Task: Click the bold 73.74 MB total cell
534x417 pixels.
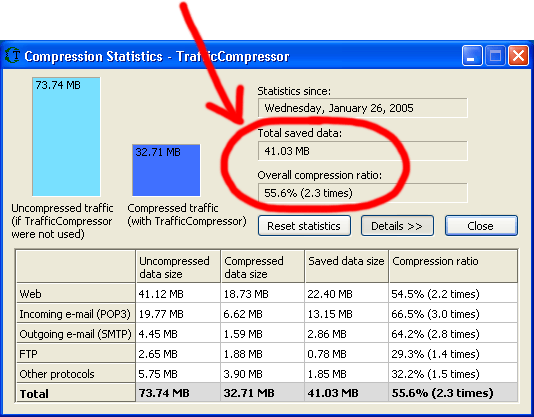Action: tap(178, 393)
